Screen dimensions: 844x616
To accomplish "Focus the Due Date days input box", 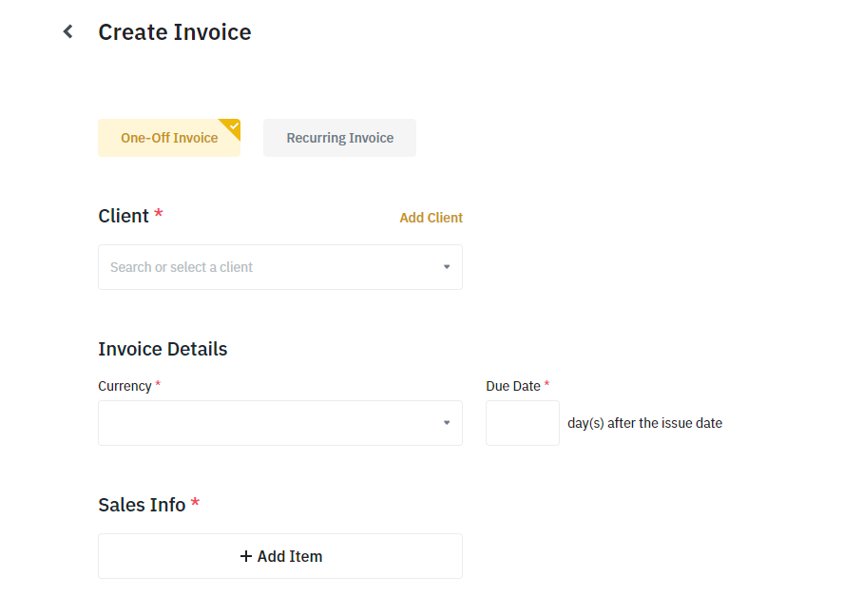I will (x=522, y=423).
